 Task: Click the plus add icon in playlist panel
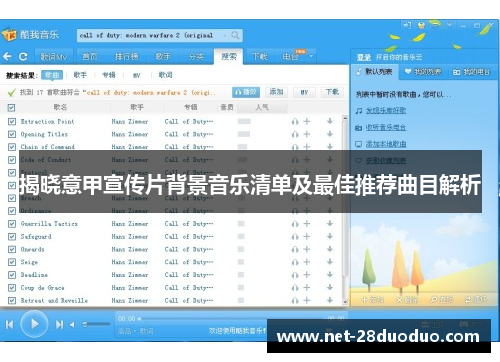point(364,300)
